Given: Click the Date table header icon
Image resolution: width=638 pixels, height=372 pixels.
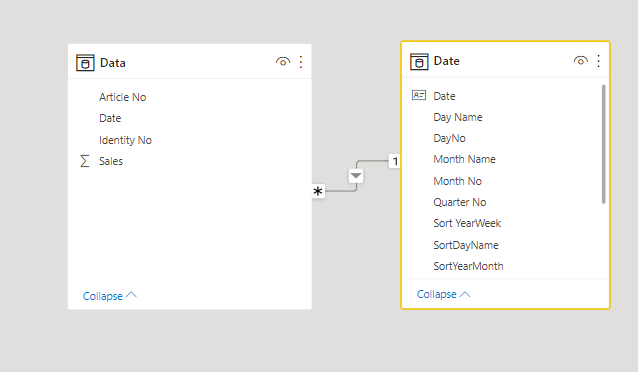Looking at the screenshot, I should [419, 61].
